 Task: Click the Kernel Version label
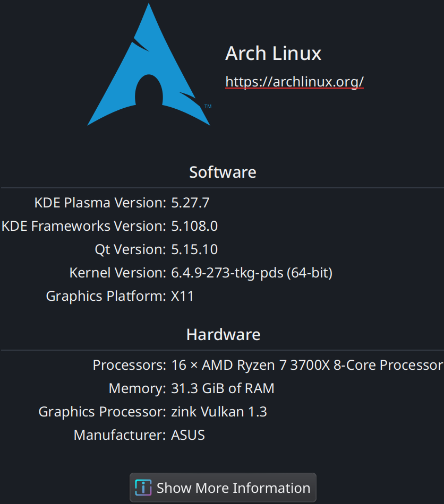pos(118,272)
